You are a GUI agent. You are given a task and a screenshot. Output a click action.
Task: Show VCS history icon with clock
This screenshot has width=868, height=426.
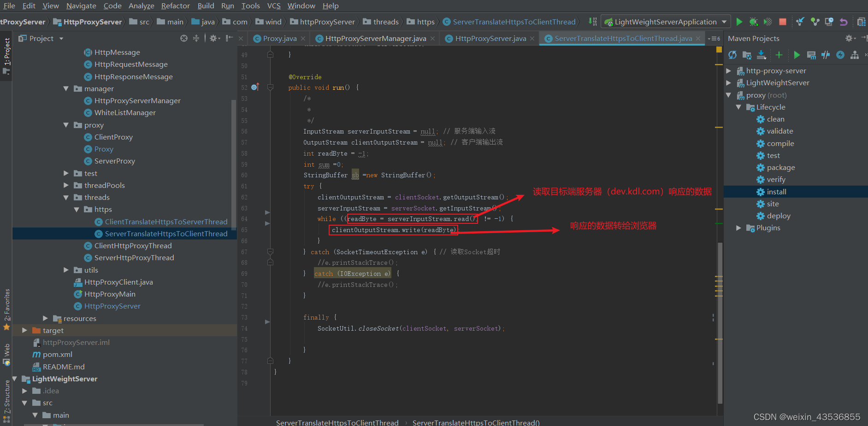pyautogui.click(x=829, y=22)
